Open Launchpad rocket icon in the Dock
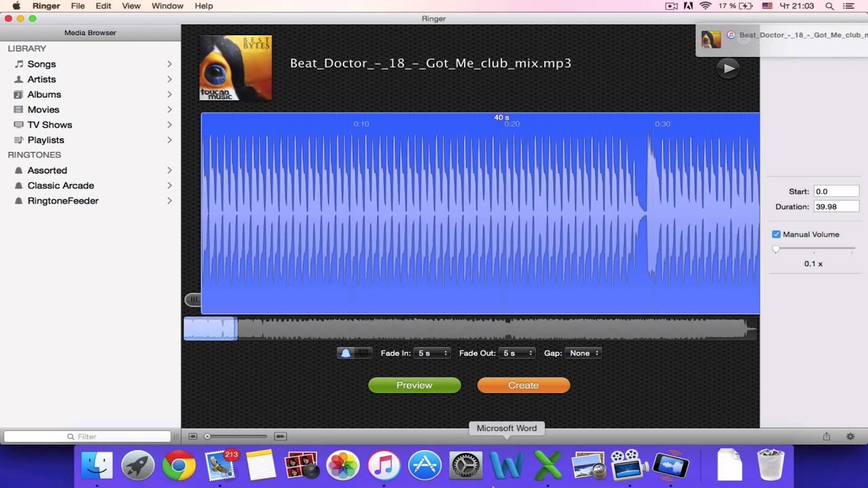868x488 pixels. tap(138, 466)
